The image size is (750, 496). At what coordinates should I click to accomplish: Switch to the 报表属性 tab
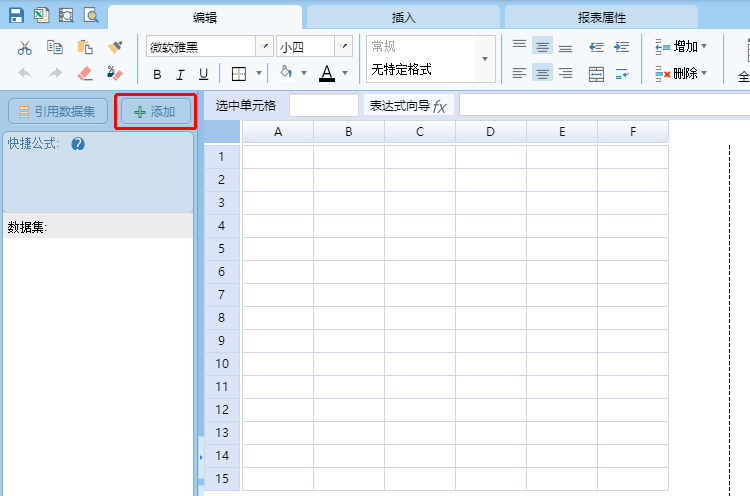click(x=601, y=18)
